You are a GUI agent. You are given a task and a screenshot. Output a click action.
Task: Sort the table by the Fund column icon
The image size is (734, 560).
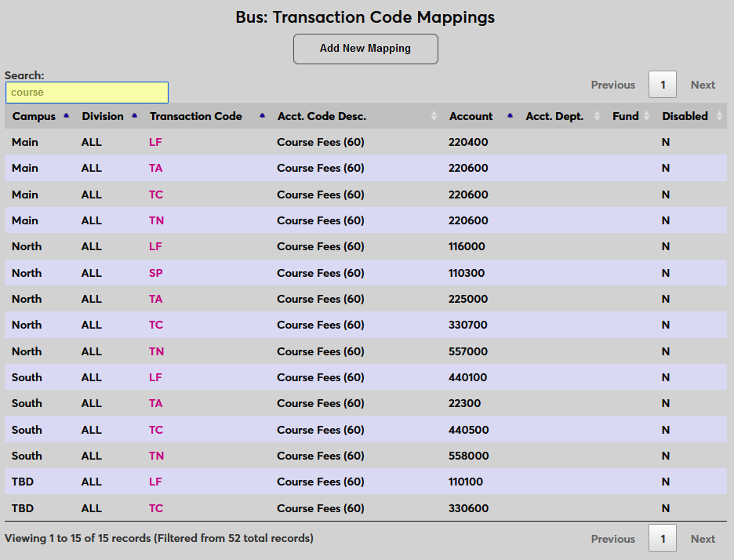(x=648, y=115)
